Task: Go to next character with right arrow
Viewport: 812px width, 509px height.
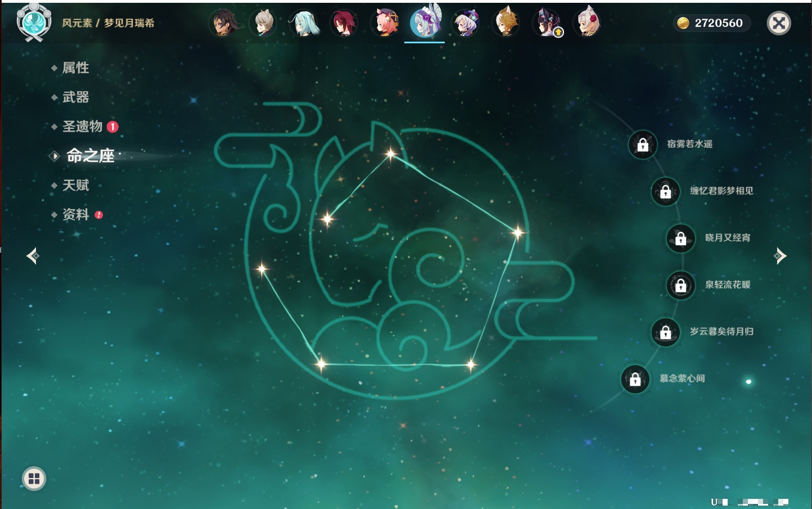Action: point(780,256)
